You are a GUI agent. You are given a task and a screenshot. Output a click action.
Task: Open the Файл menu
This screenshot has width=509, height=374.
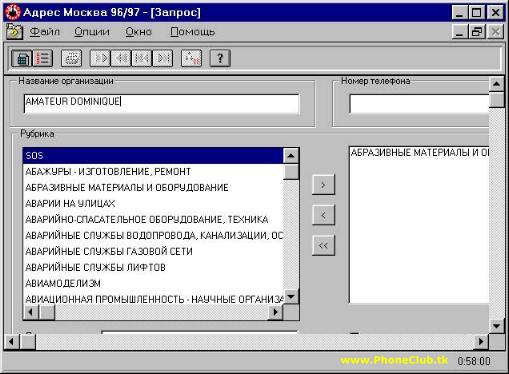point(45,32)
